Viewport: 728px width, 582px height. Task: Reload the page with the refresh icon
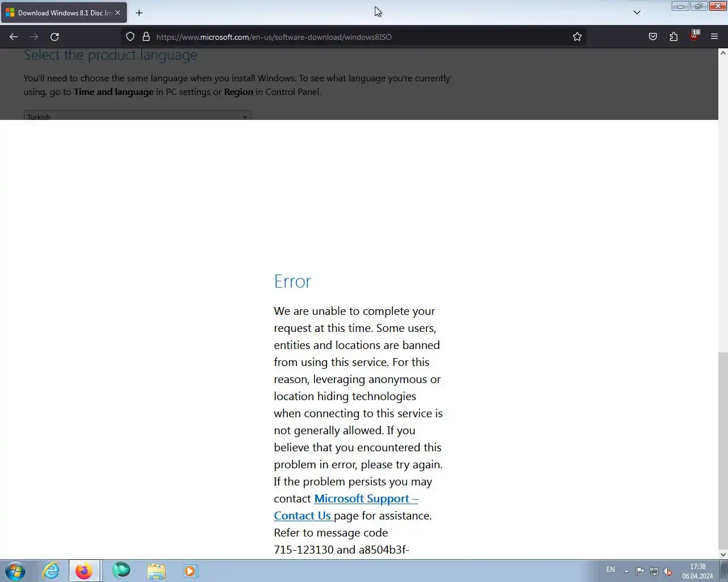[x=55, y=37]
